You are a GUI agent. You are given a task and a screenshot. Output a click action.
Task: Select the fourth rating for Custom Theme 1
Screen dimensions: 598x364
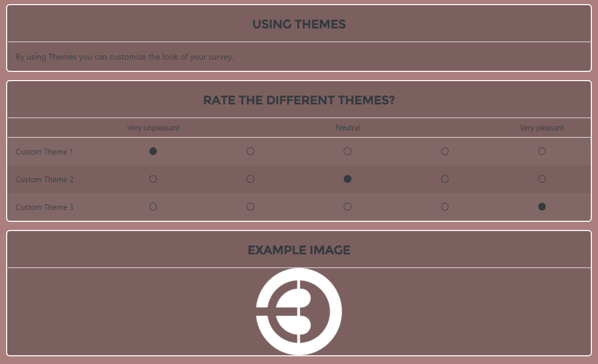[444, 151]
